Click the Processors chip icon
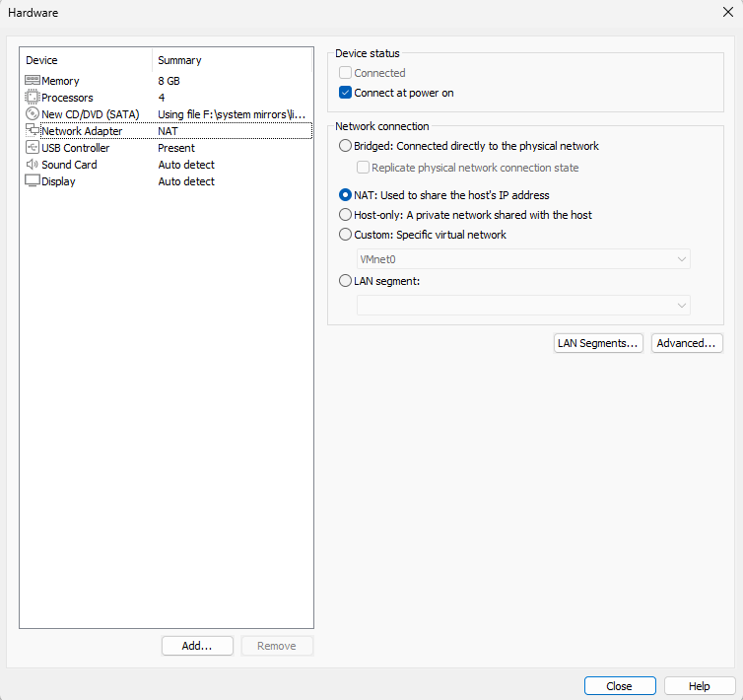 33,98
